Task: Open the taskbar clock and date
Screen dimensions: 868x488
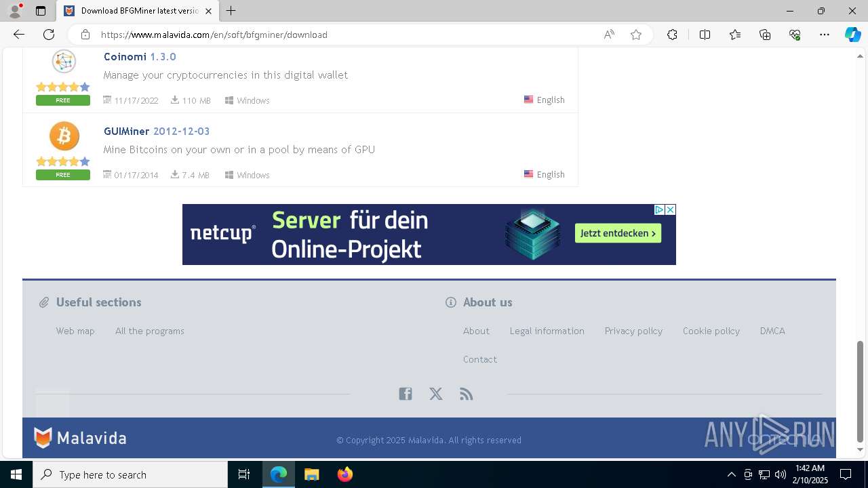Action: pos(810,474)
